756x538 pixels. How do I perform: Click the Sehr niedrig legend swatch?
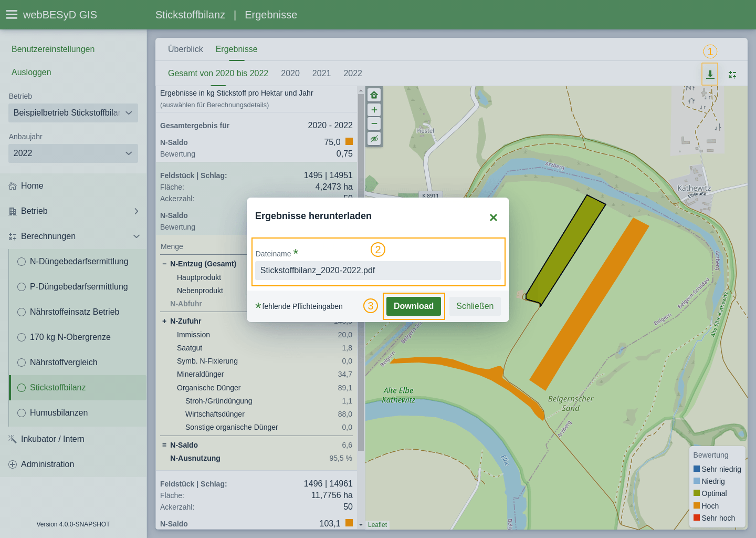pos(697,469)
